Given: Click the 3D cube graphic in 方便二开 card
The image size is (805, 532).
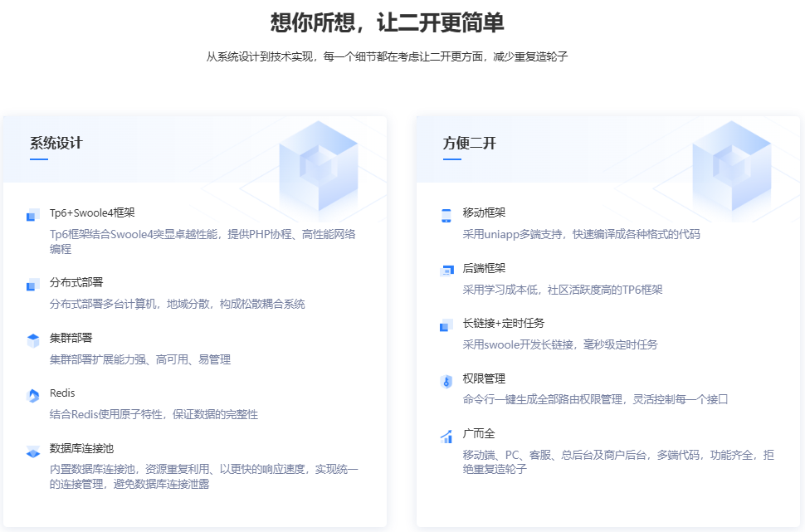Looking at the screenshot, I should [731, 164].
